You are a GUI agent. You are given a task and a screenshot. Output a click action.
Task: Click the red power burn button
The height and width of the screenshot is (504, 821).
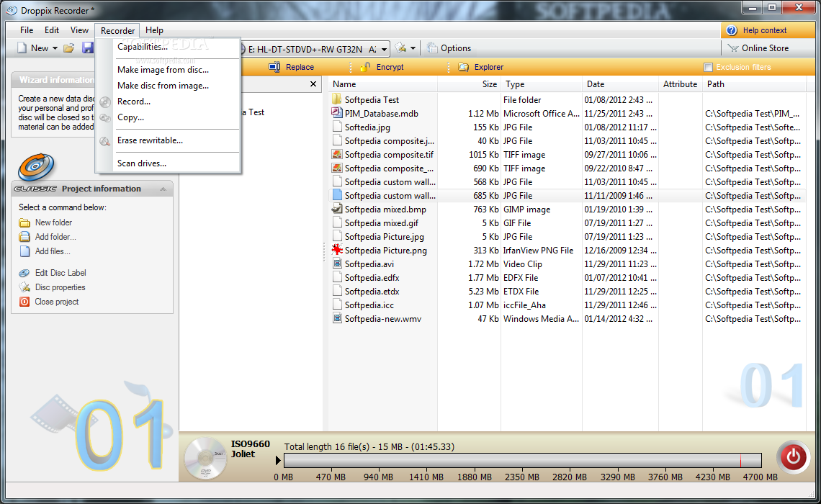click(793, 456)
